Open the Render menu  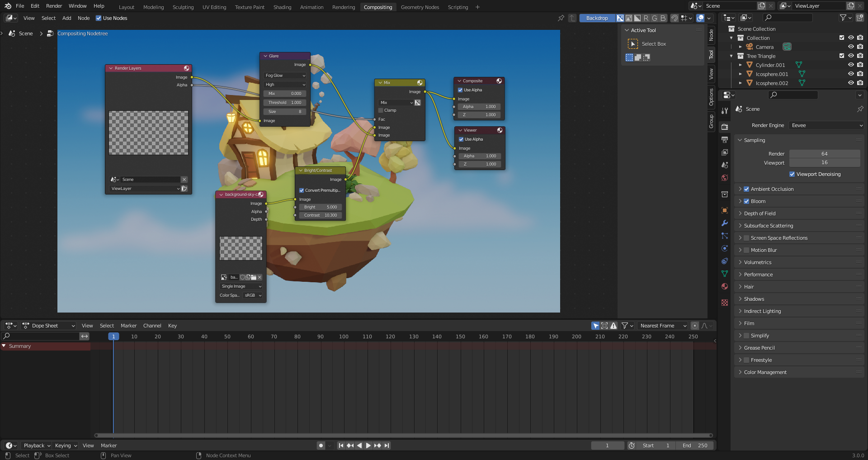[x=54, y=6]
